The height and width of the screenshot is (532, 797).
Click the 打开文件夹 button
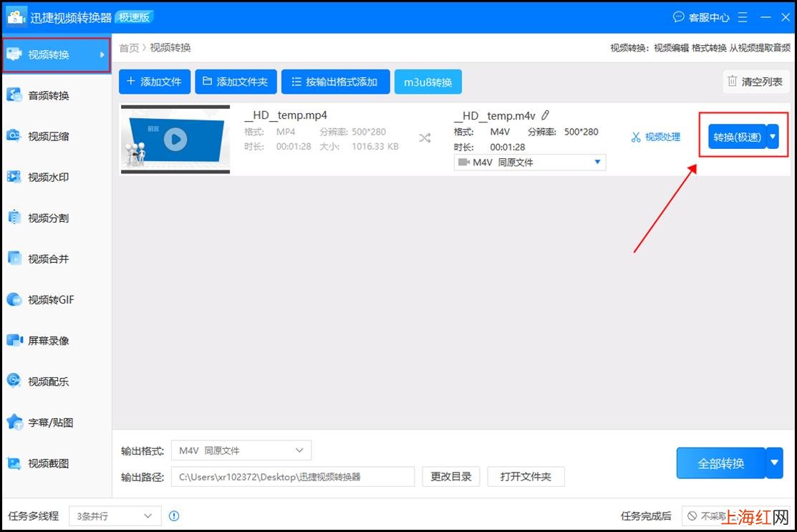(526, 477)
